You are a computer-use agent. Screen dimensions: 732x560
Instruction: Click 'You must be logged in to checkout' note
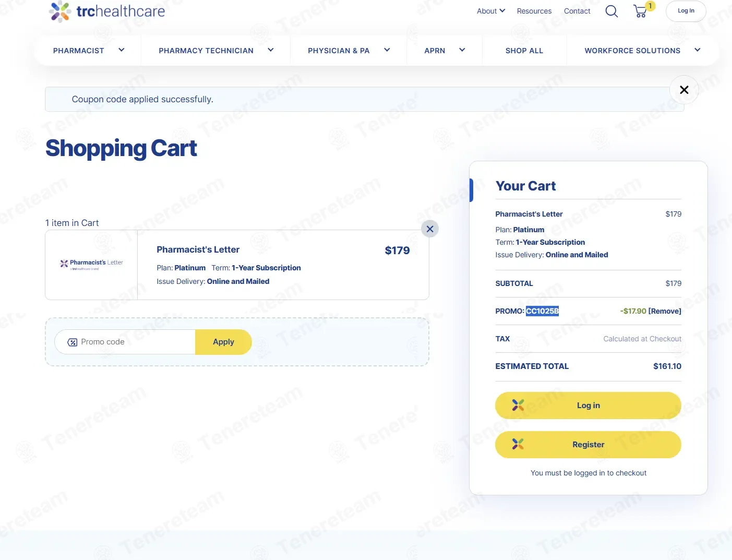coord(588,473)
